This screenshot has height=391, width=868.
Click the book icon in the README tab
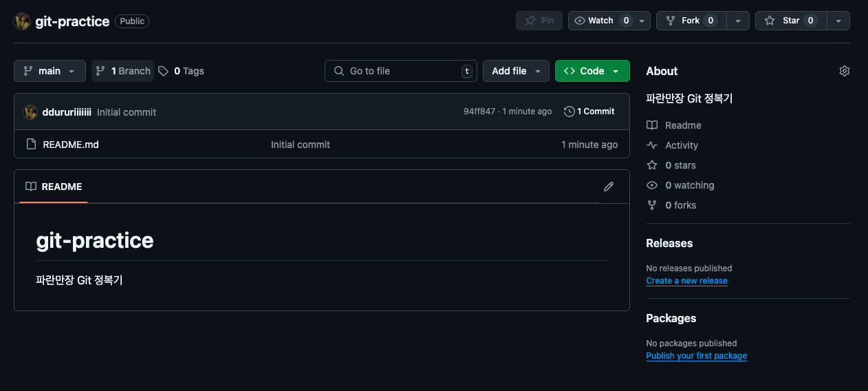31,187
